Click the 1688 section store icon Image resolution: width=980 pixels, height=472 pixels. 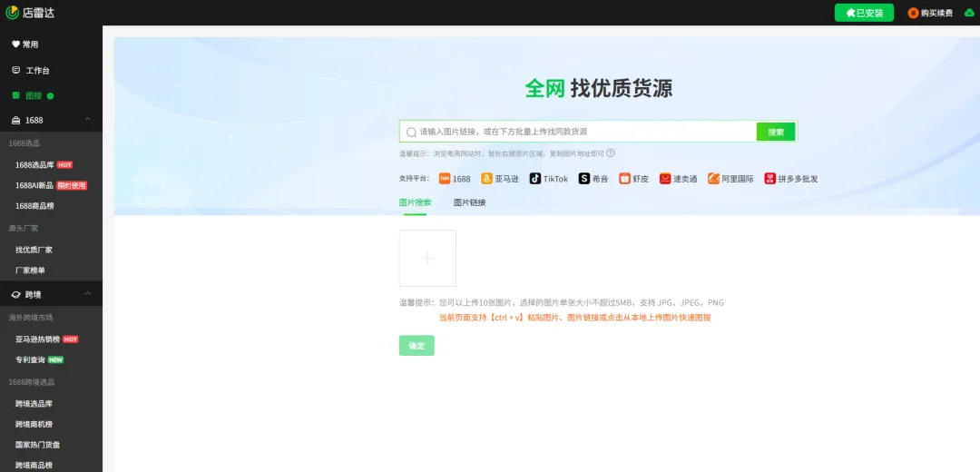[16, 120]
